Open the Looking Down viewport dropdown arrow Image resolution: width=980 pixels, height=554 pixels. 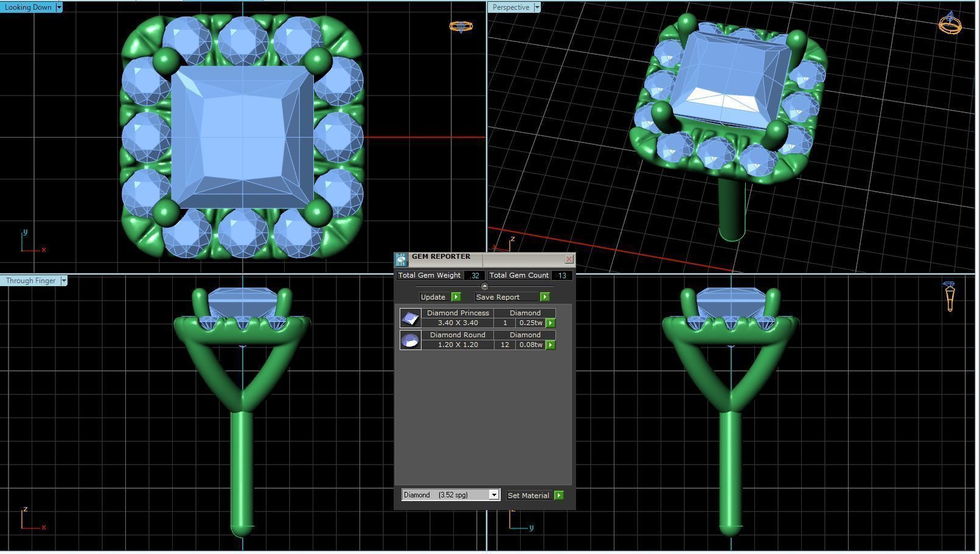59,7
